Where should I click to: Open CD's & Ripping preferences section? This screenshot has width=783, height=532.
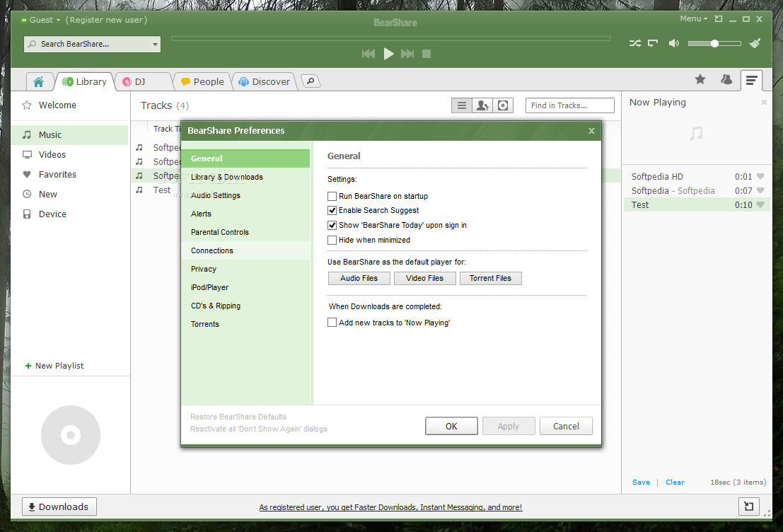pos(246,306)
